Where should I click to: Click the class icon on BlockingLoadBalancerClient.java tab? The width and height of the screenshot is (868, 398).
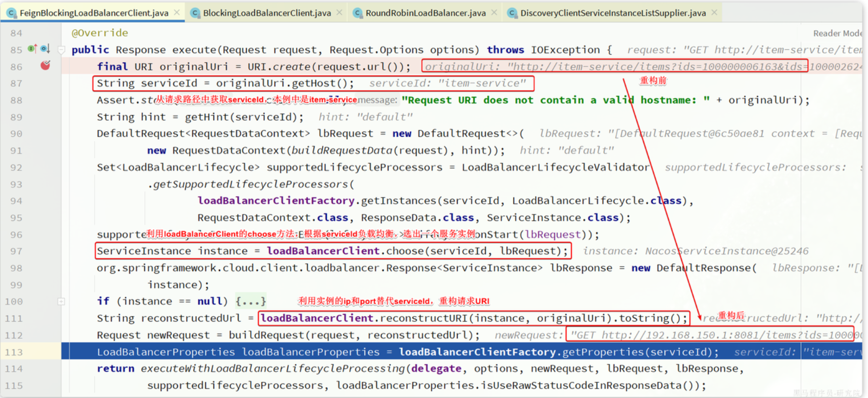point(195,13)
